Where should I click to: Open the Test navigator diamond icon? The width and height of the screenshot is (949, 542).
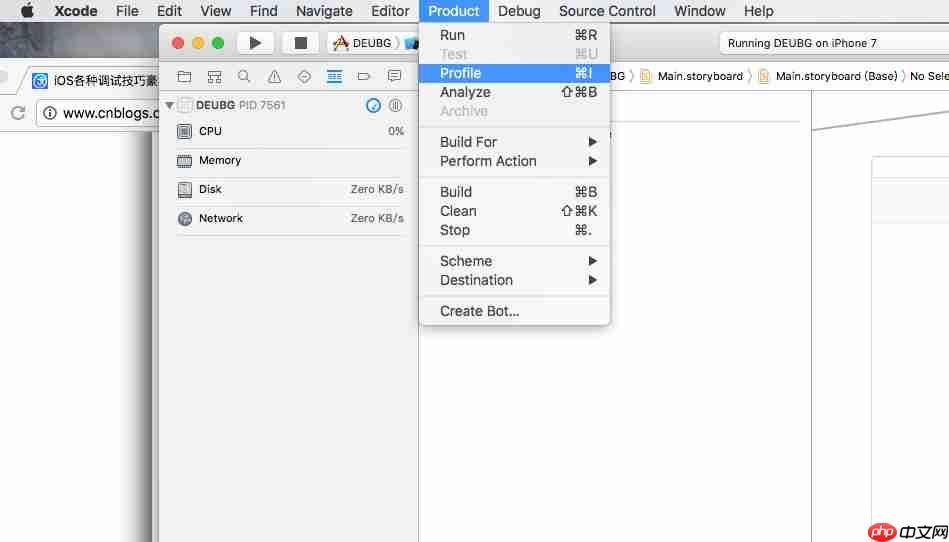pos(304,76)
